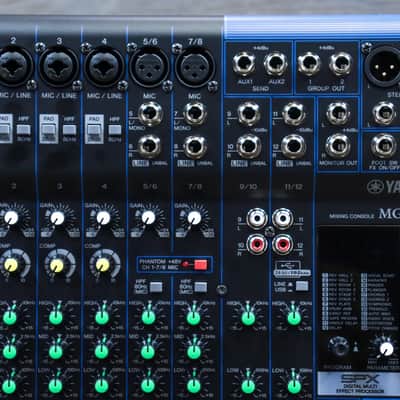Click the channel 9 L line jack
The height and width of the screenshot is (400, 400).
249,113
